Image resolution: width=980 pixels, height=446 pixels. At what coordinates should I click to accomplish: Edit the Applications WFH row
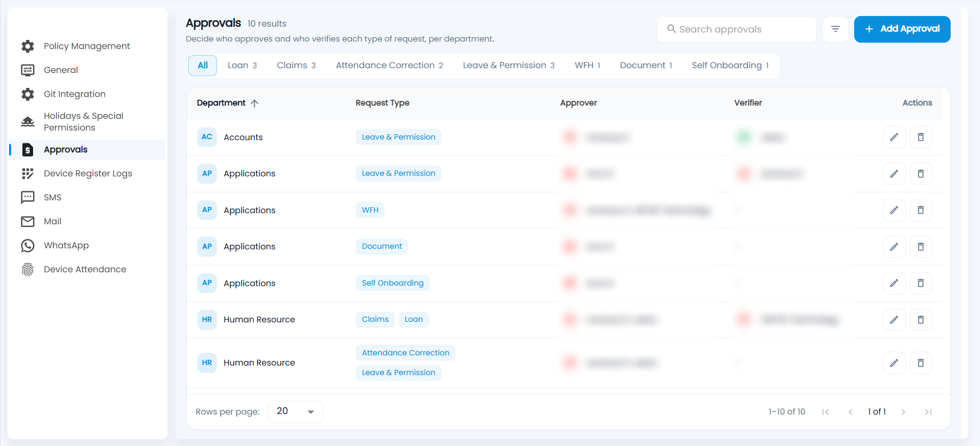point(894,210)
